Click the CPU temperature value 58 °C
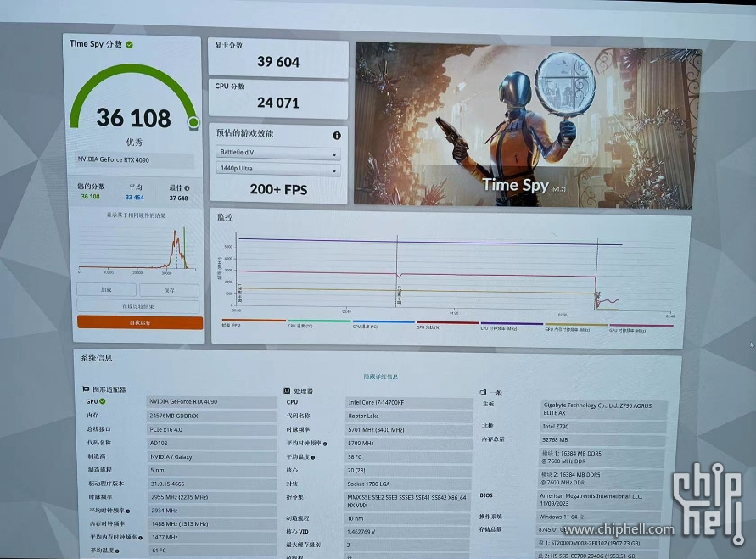Viewport: 756px width, 559px height. pyautogui.click(x=408, y=457)
